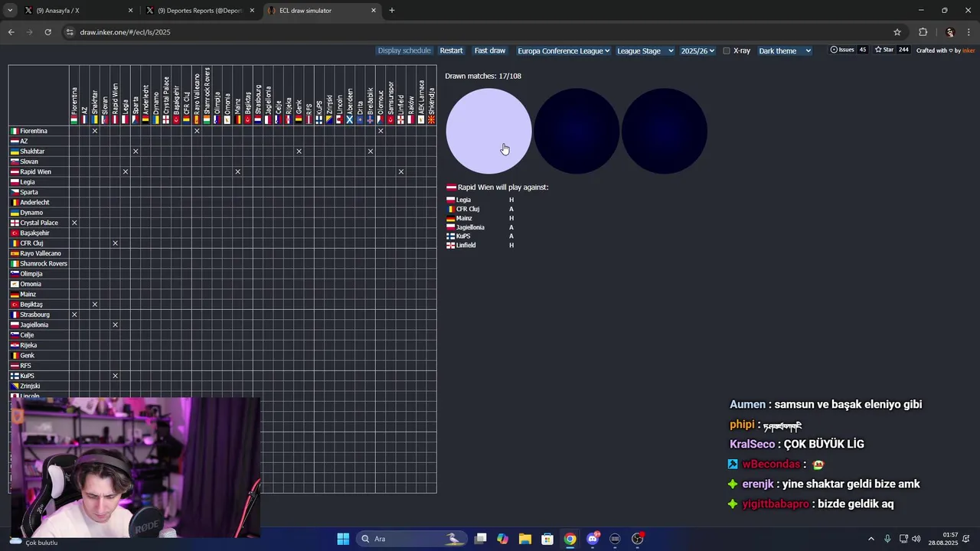Click the Display schedule button

click(404, 51)
